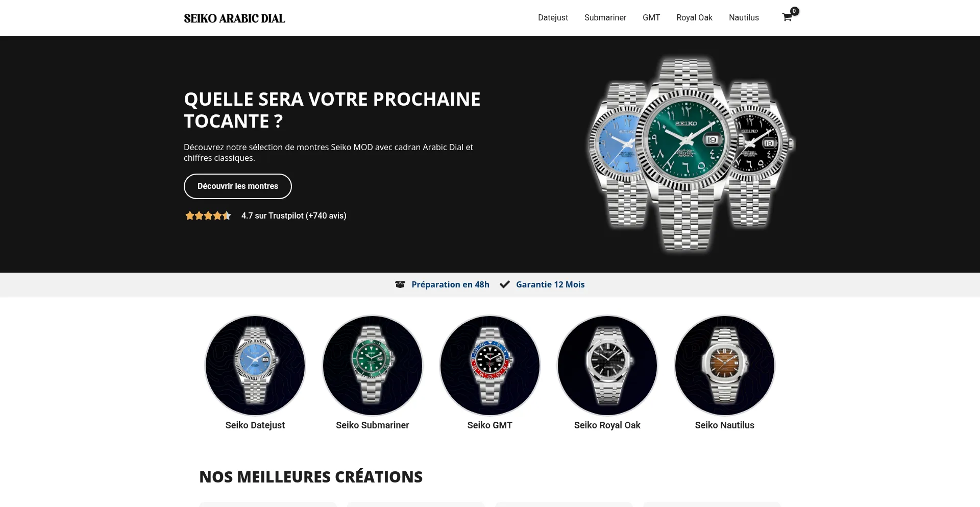Select the Seiko Submariner circular watch image
The image size is (980, 507).
click(x=373, y=366)
